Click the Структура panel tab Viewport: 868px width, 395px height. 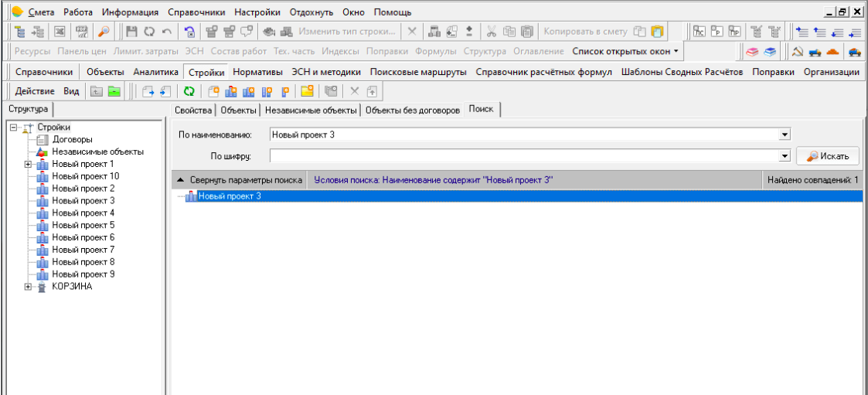[x=28, y=109]
